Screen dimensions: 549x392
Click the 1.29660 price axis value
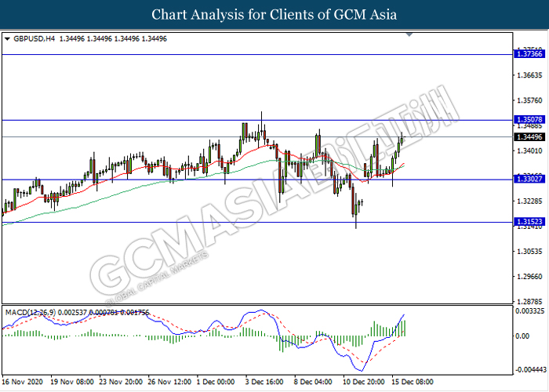[x=529, y=277]
